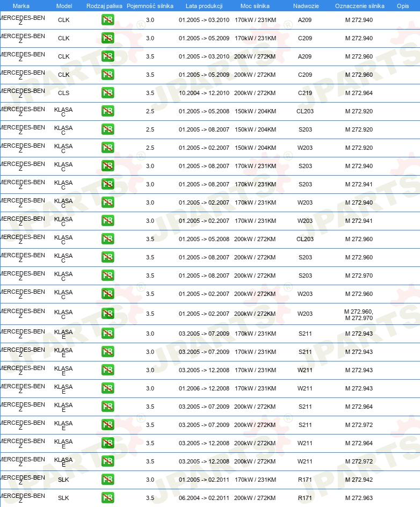Click fuel icon in W211 M 272.972 row
The image size is (420, 507).
point(107,461)
